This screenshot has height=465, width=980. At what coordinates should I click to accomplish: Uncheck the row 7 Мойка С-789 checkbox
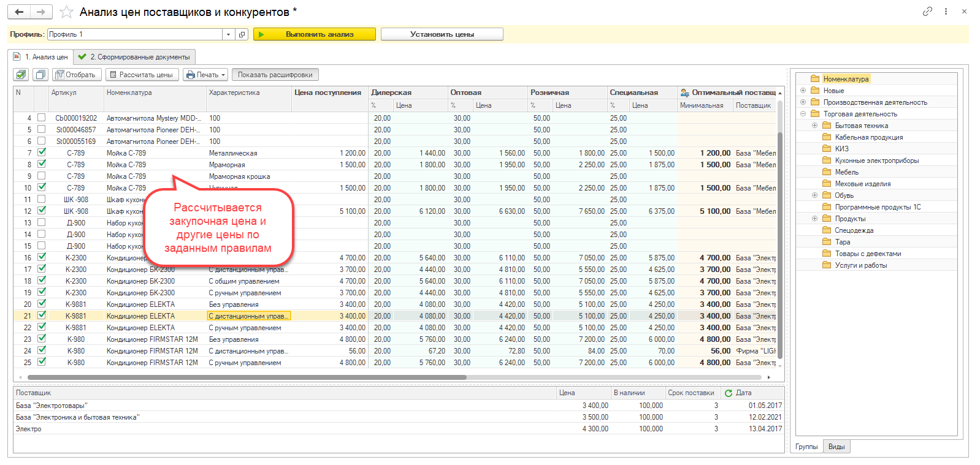(42, 153)
